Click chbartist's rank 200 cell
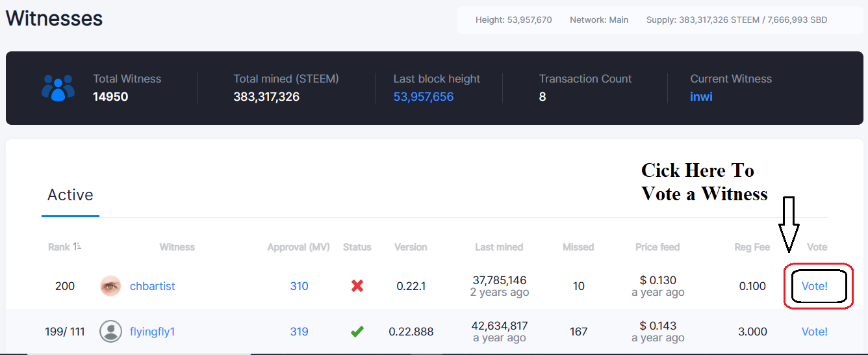The height and width of the screenshot is (355, 868). tap(65, 286)
